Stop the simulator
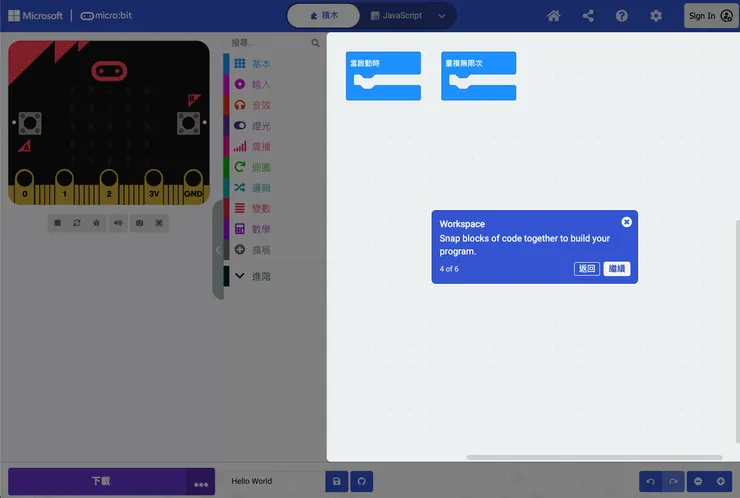Image resolution: width=740 pixels, height=498 pixels. 57,223
